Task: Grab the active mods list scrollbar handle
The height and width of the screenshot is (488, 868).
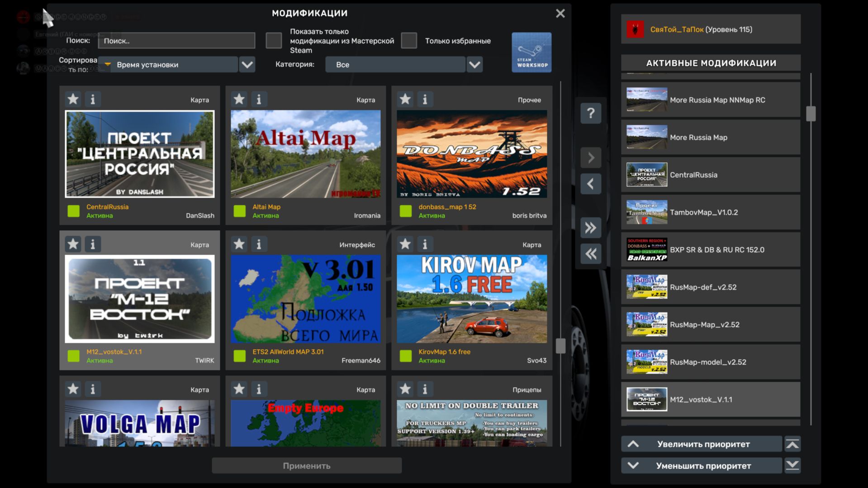Action: [x=811, y=114]
